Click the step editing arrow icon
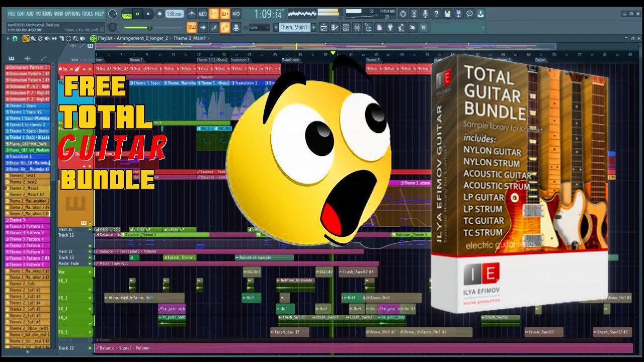The width and height of the screenshot is (644, 362). pos(203,28)
